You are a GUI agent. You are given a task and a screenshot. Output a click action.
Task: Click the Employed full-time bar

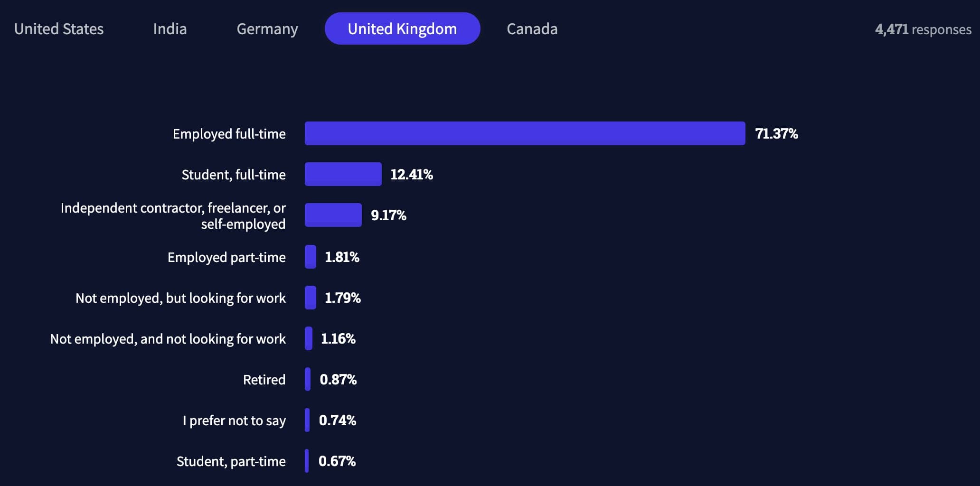click(x=525, y=133)
